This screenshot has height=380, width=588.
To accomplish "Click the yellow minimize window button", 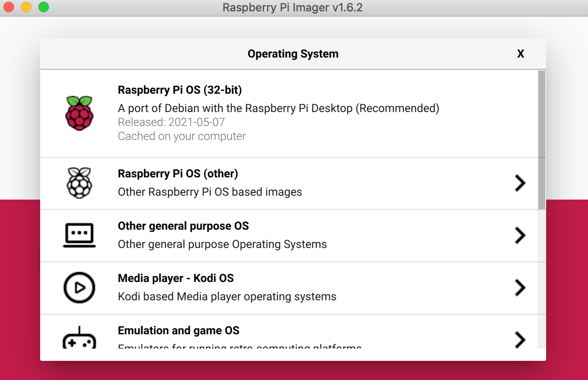I will [x=26, y=7].
